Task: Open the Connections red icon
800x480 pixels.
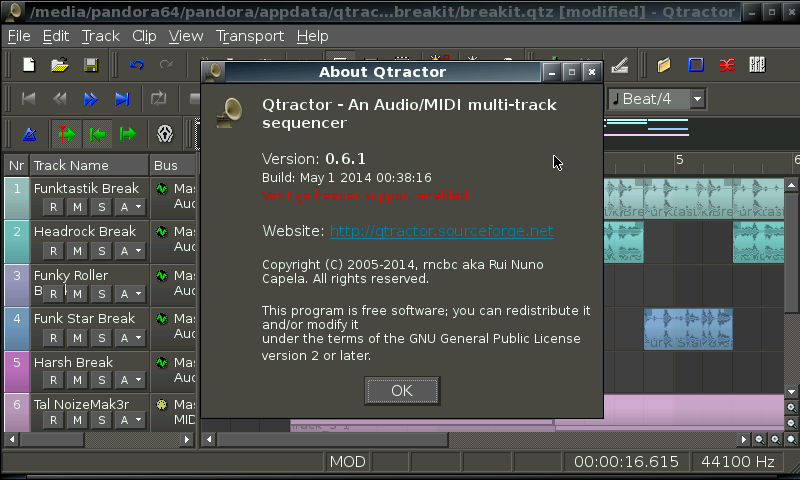Action: (727, 65)
